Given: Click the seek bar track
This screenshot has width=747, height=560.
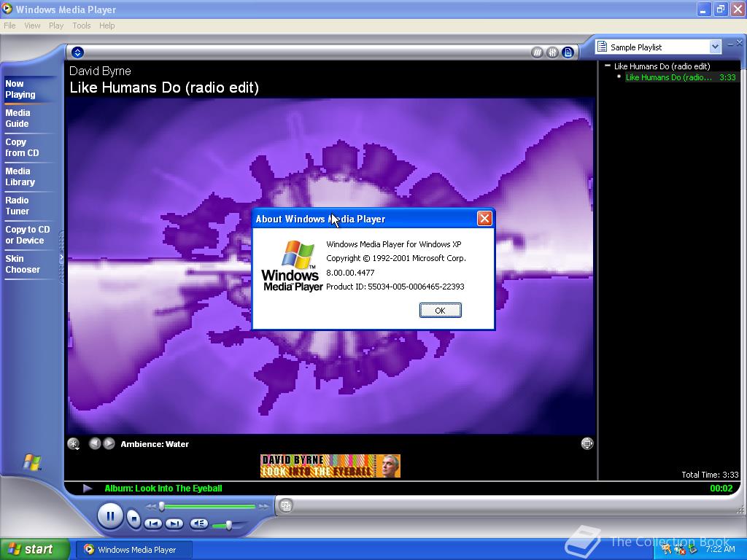Looking at the screenshot, I should pos(209,506).
